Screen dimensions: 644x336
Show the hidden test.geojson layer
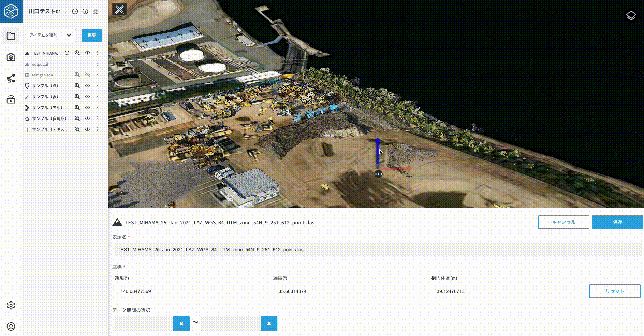(x=88, y=75)
